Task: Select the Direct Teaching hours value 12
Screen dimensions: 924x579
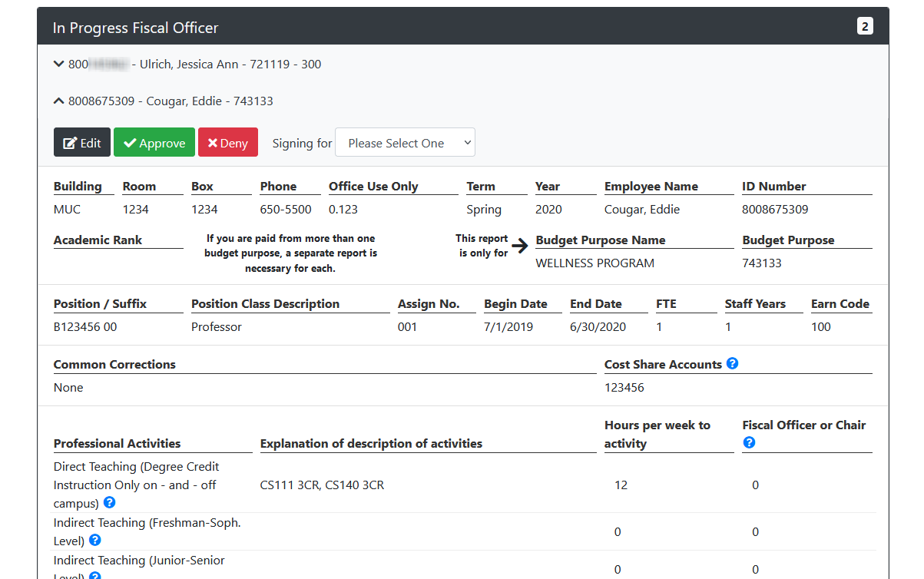Action: [x=621, y=485]
